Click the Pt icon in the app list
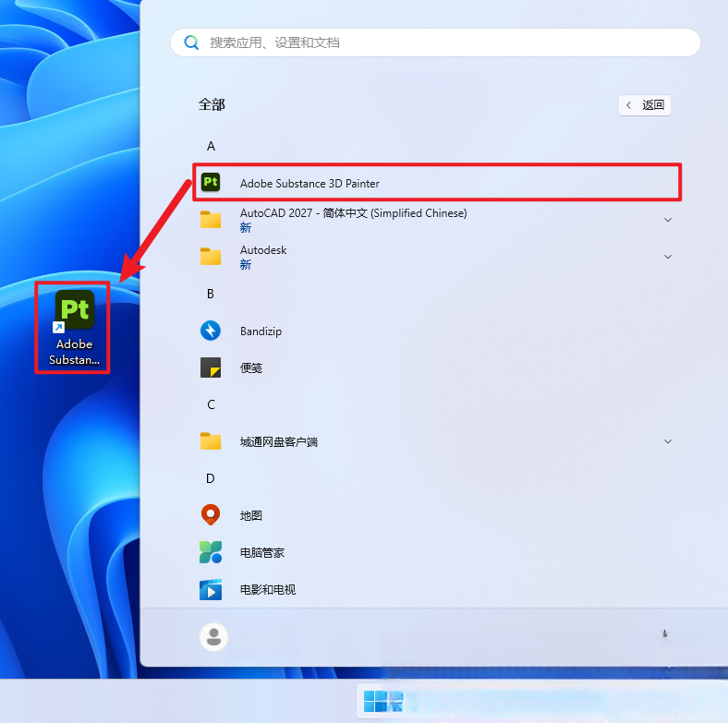 click(x=211, y=182)
